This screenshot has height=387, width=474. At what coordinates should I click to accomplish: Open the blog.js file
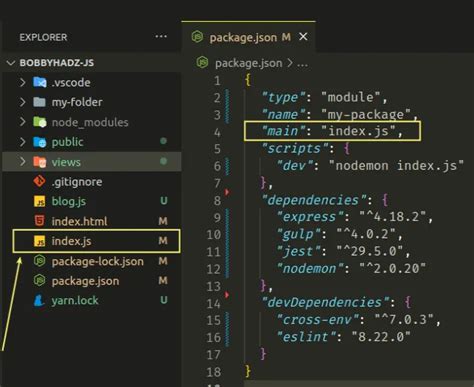[x=69, y=201]
